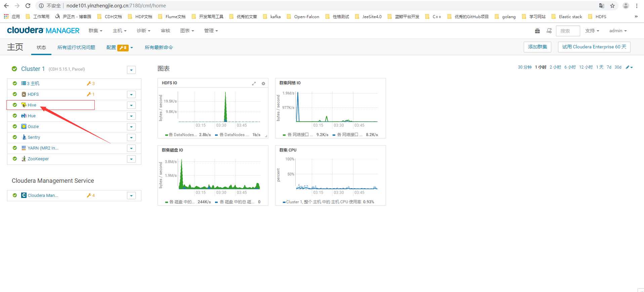Click the translate page icon in the address bar

[601, 6]
